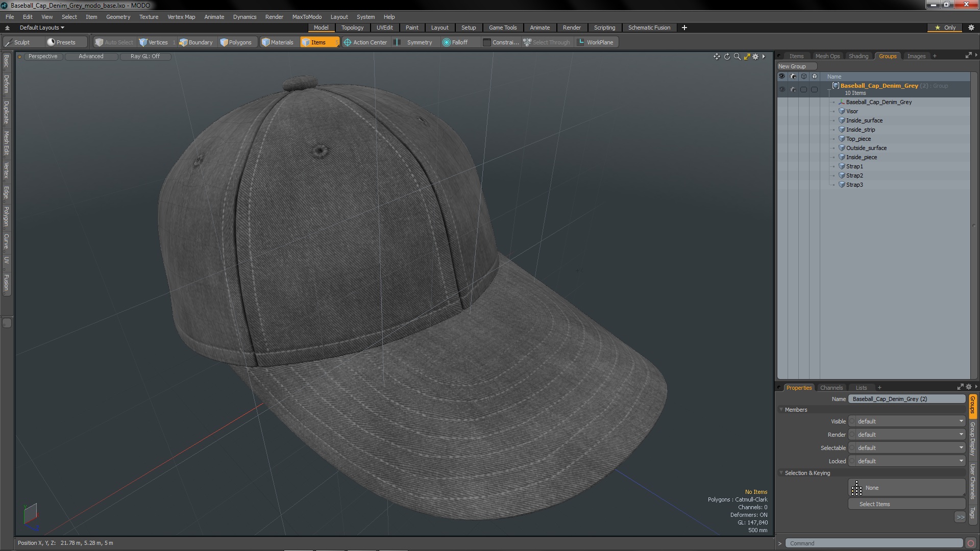Click the command record circle button

pos(971,543)
